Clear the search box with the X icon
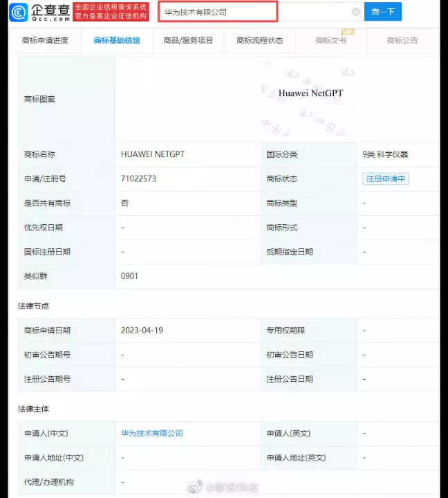448x498 pixels. pos(356,12)
